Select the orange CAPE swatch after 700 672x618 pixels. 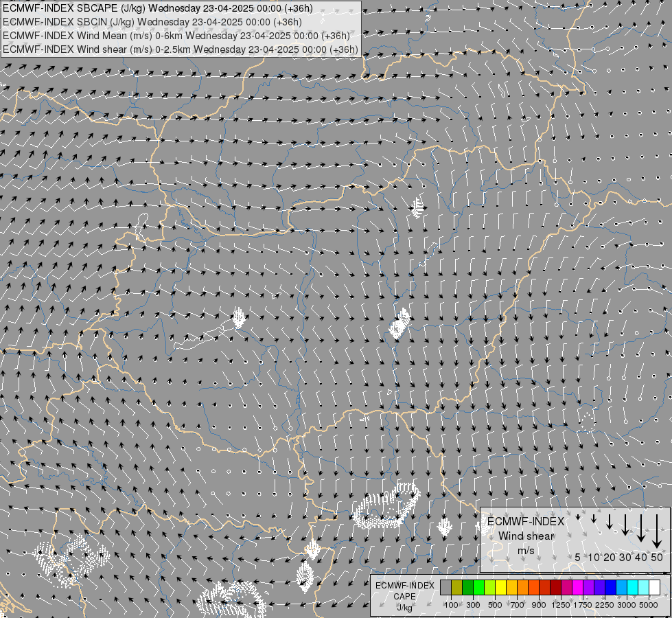click(x=523, y=587)
